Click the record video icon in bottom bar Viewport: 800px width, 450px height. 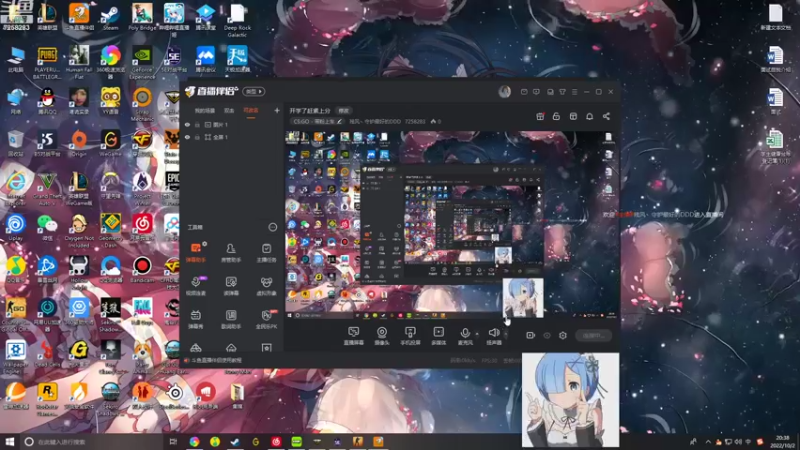[x=531, y=335]
